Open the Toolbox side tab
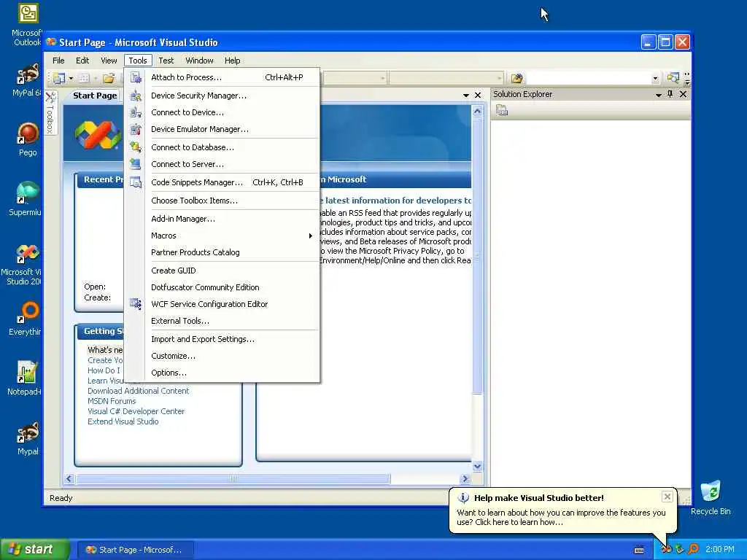 point(50,113)
